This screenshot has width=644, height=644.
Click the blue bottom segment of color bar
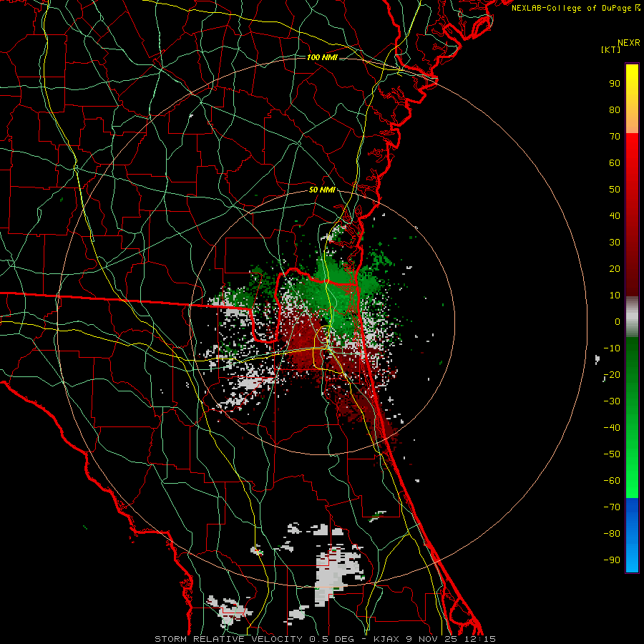pyautogui.click(x=632, y=535)
